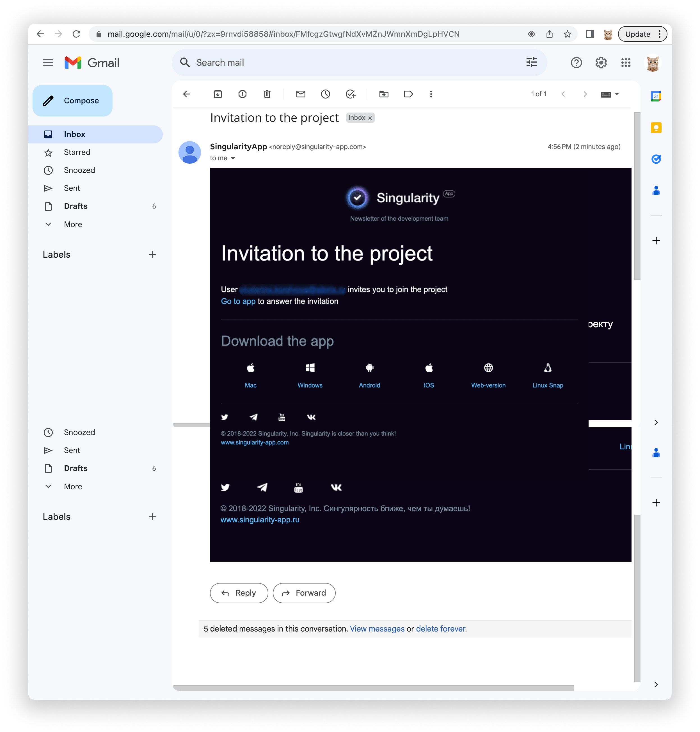Open lower large VK icon
This screenshot has height=732, width=700.
coord(336,487)
